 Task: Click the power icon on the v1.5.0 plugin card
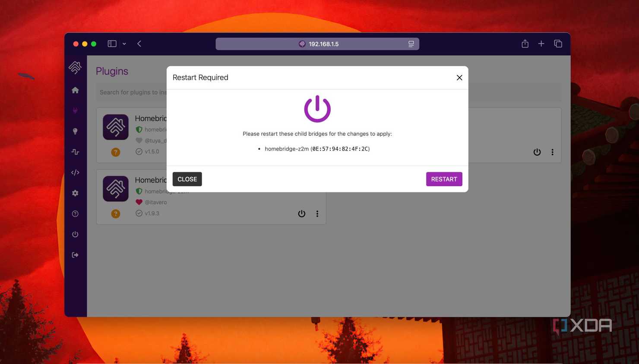pos(537,152)
